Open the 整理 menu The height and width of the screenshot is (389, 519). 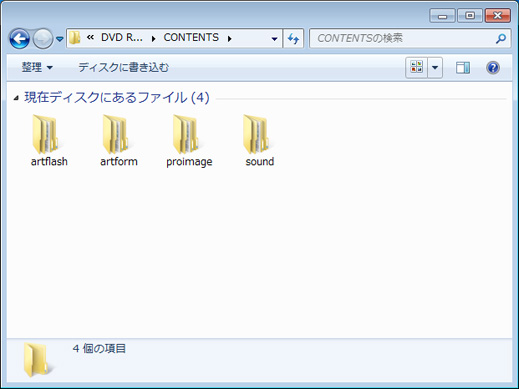pyautogui.click(x=37, y=68)
